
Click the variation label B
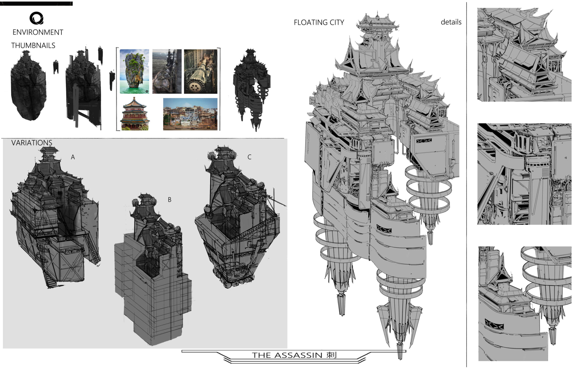(x=169, y=199)
